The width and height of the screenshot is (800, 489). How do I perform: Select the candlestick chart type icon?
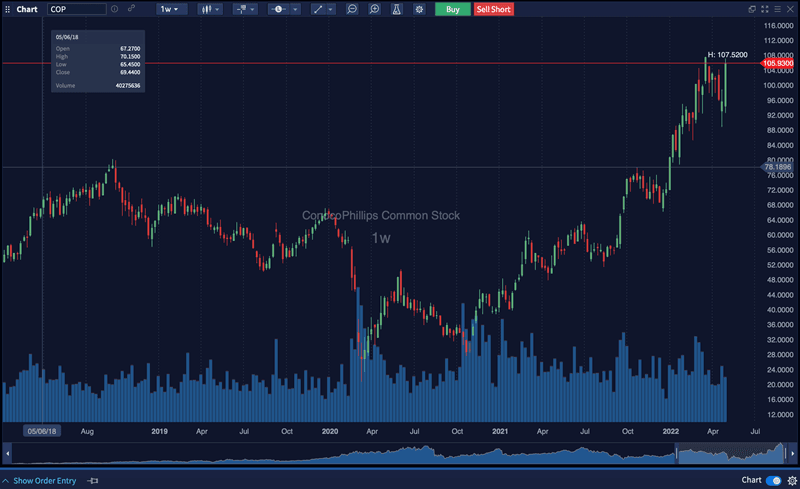click(x=206, y=9)
